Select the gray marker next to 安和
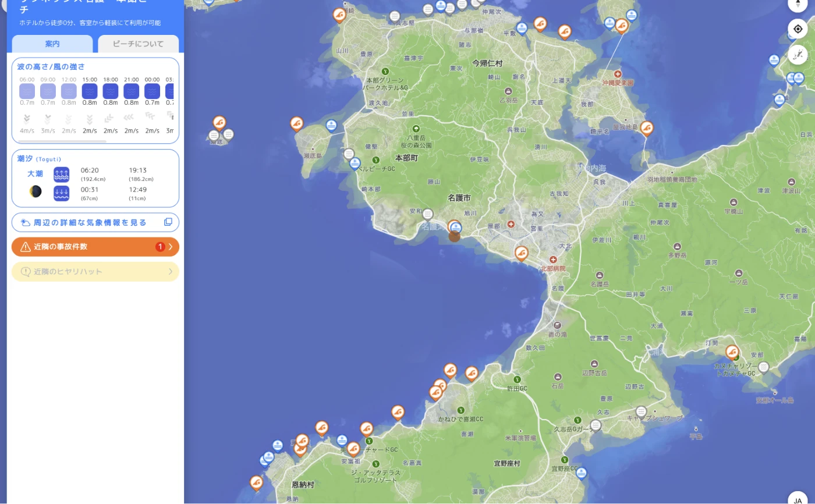 pos(428,214)
